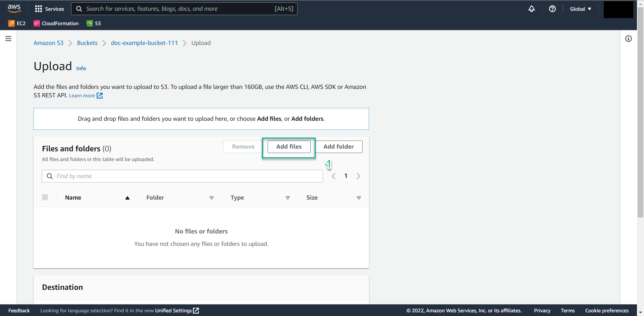Open the Folder column sort arrow
This screenshot has width=644, height=316.
pyautogui.click(x=211, y=198)
